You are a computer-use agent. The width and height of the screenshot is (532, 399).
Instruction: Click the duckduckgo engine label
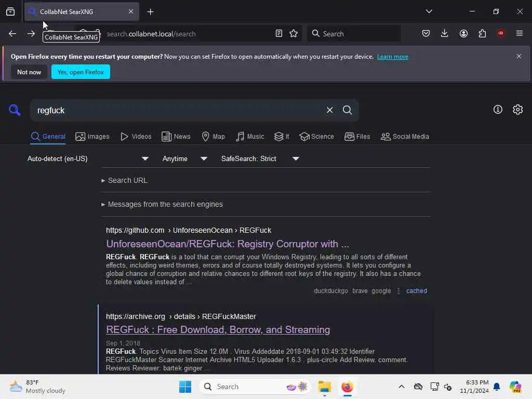(331, 291)
